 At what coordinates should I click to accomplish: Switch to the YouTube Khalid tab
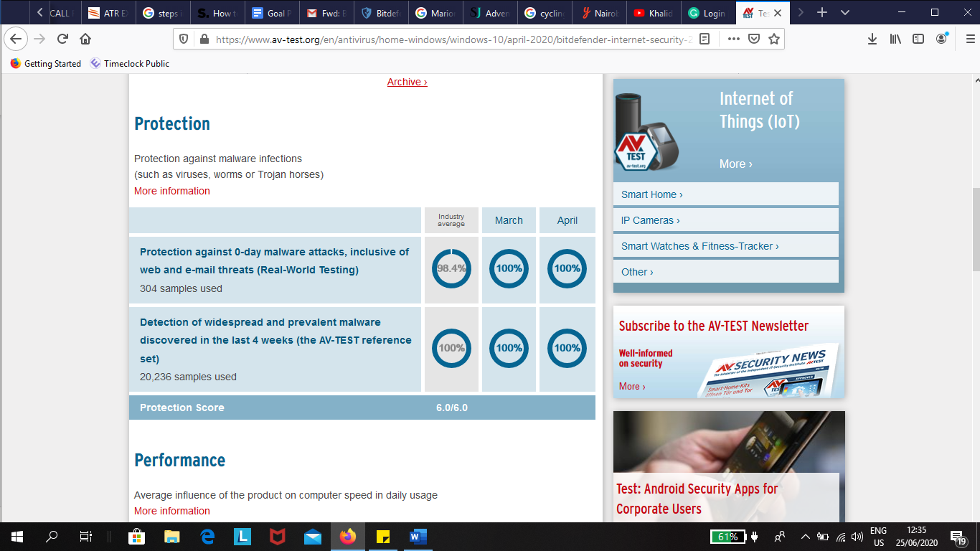click(654, 13)
